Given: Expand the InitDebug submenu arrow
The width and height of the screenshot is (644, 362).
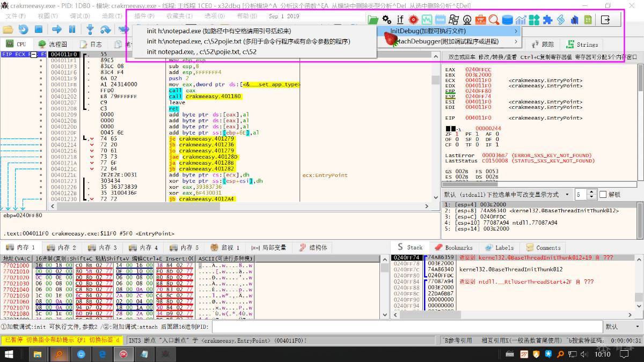Looking at the screenshot, I should click(x=516, y=31).
